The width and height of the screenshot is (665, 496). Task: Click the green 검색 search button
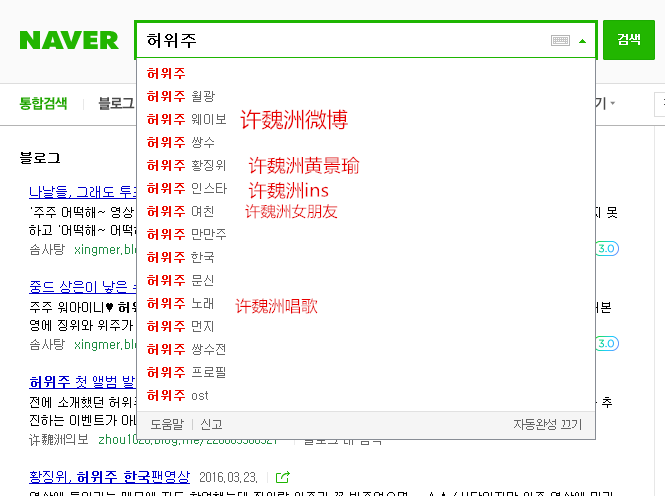point(629,40)
